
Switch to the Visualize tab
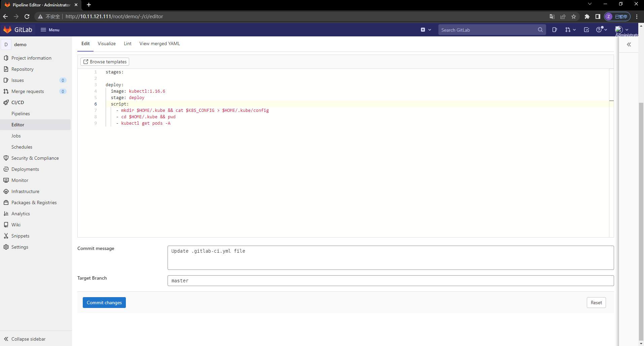click(107, 44)
